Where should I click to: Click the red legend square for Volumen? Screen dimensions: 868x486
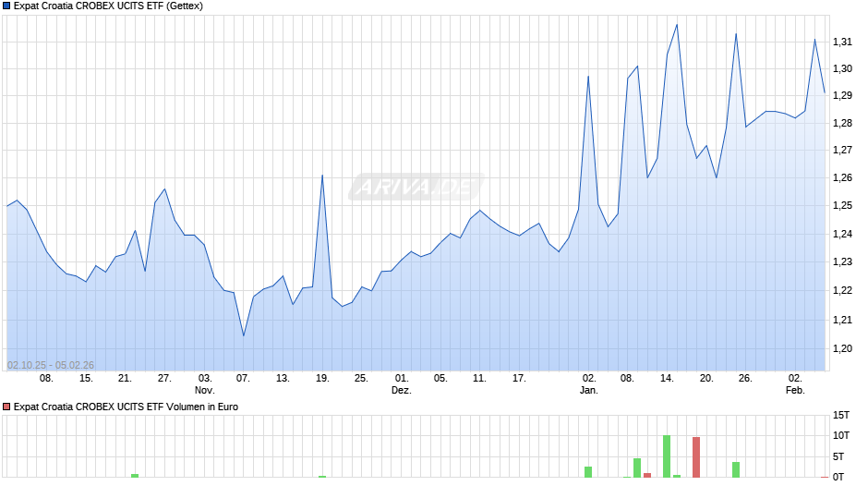(6, 407)
